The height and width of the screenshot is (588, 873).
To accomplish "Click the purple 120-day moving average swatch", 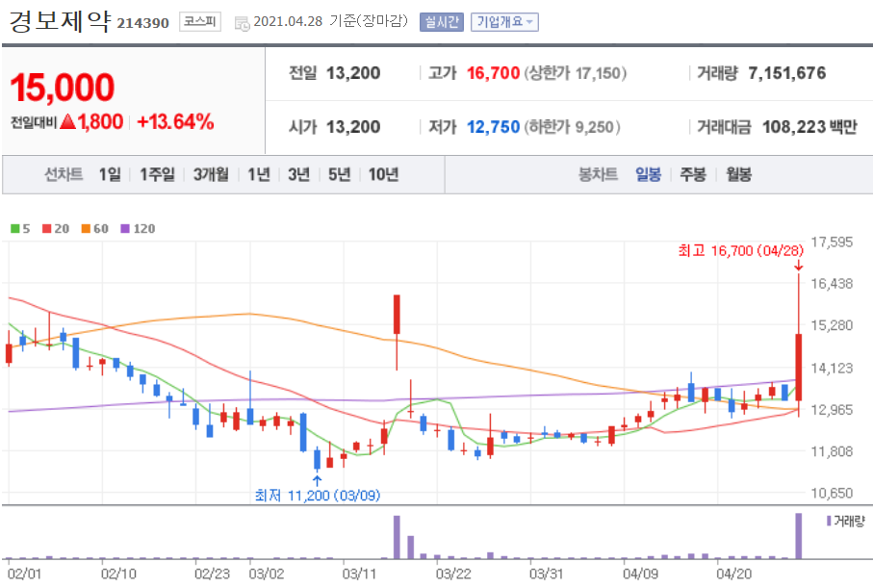I will pyautogui.click(x=125, y=228).
